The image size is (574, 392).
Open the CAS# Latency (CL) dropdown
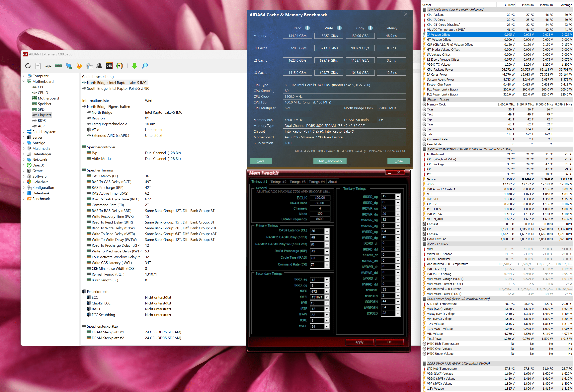327,231
